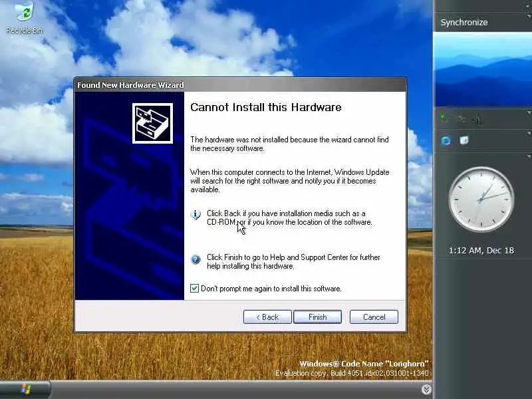Open the Start menu with the Windows flag button
Image resolution: width=532 pixels, height=399 pixels.
pos(25,390)
